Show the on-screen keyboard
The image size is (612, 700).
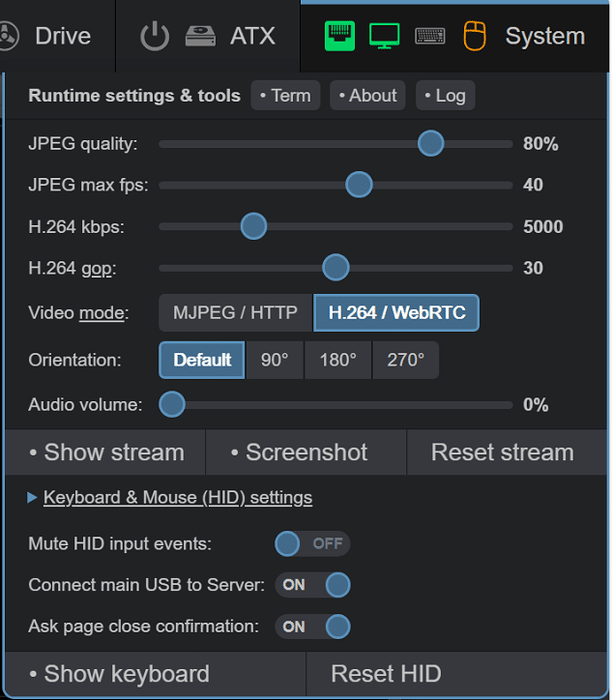156,673
